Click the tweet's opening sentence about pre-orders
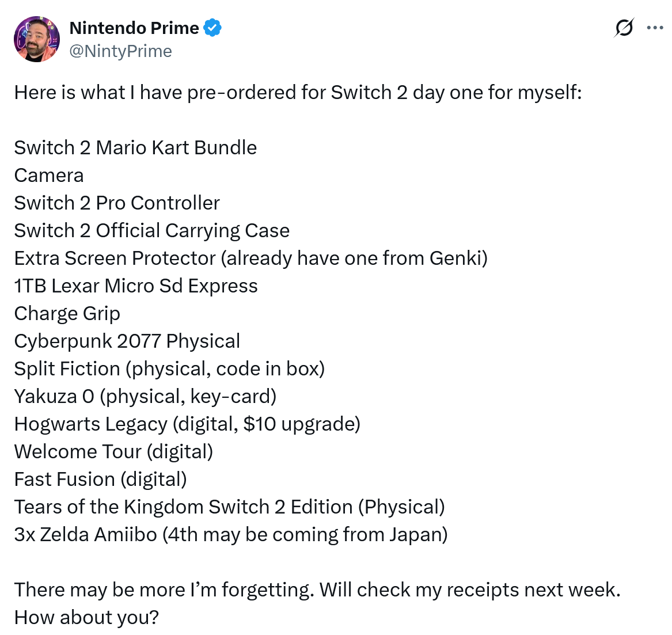 coord(298,92)
